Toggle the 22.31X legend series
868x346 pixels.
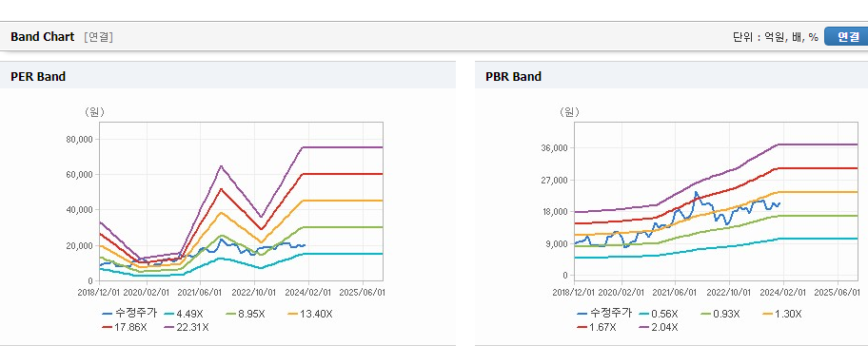(x=187, y=327)
